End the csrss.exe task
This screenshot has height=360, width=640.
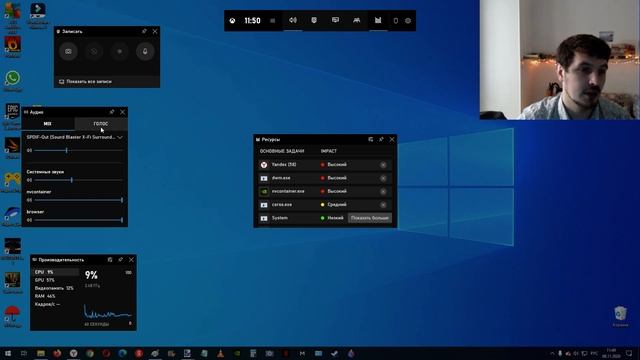point(383,205)
